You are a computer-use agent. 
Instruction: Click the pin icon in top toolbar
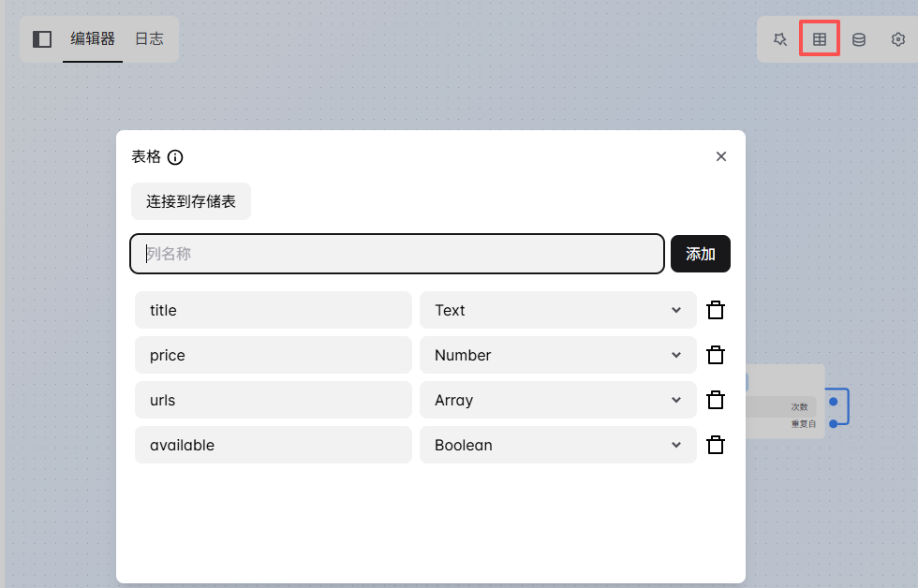[779, 39]
